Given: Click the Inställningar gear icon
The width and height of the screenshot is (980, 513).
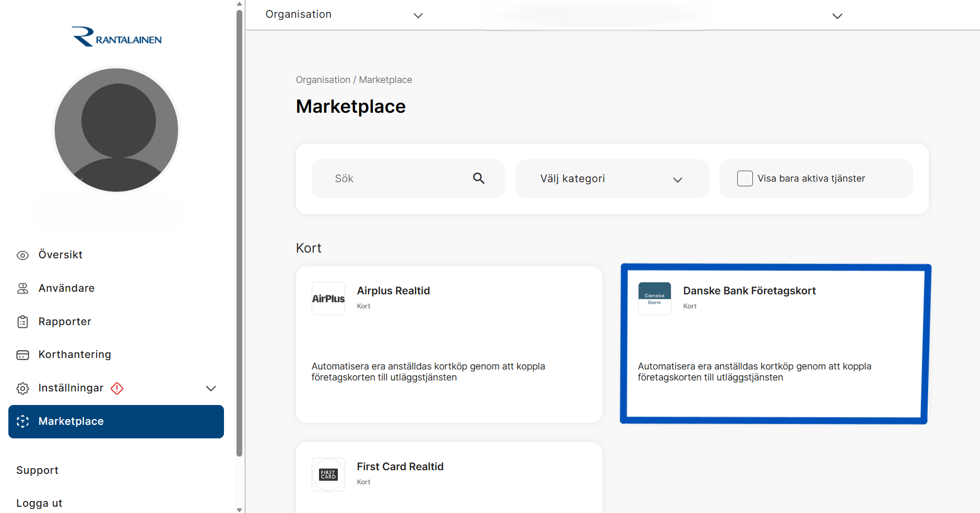Looking at the screenshot, I should point(22,388).
